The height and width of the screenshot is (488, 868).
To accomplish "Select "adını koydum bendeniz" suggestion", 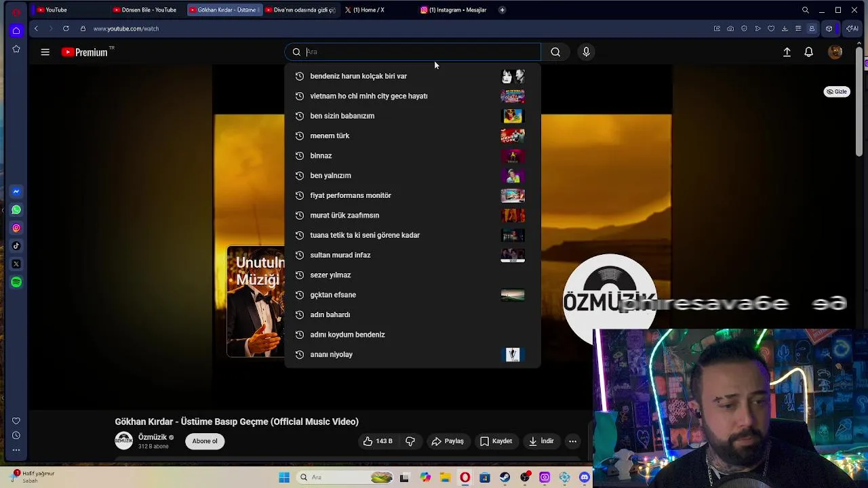I will click(x=412, y=335).
